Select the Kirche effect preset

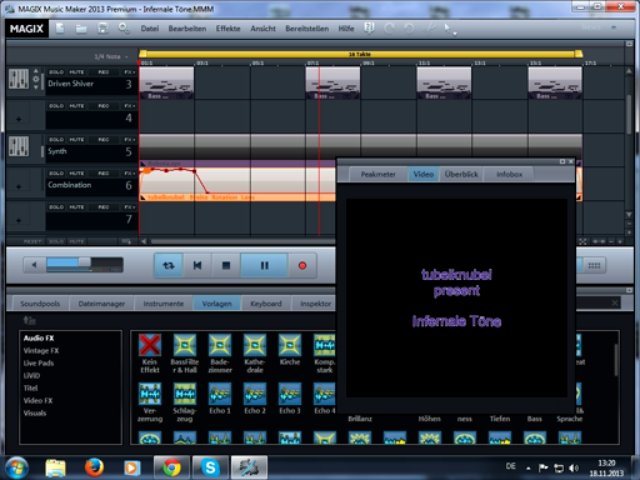pyautogui.click(x=289, y=346)
